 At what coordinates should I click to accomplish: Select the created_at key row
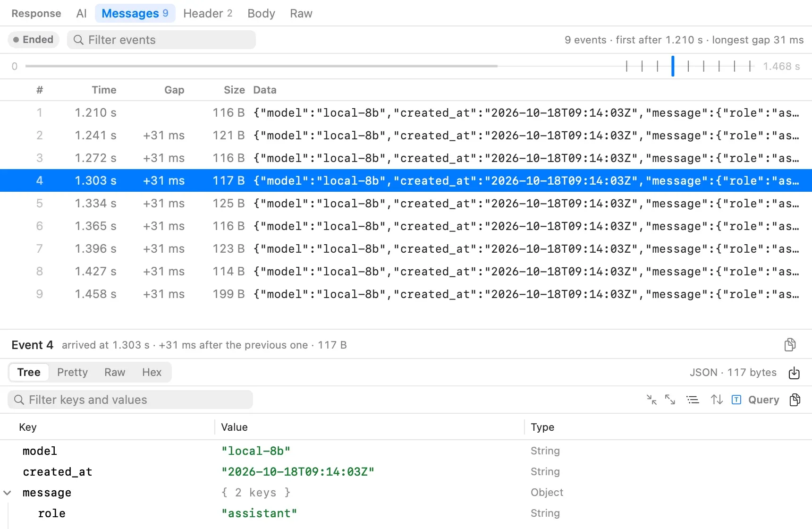[406, 472]
